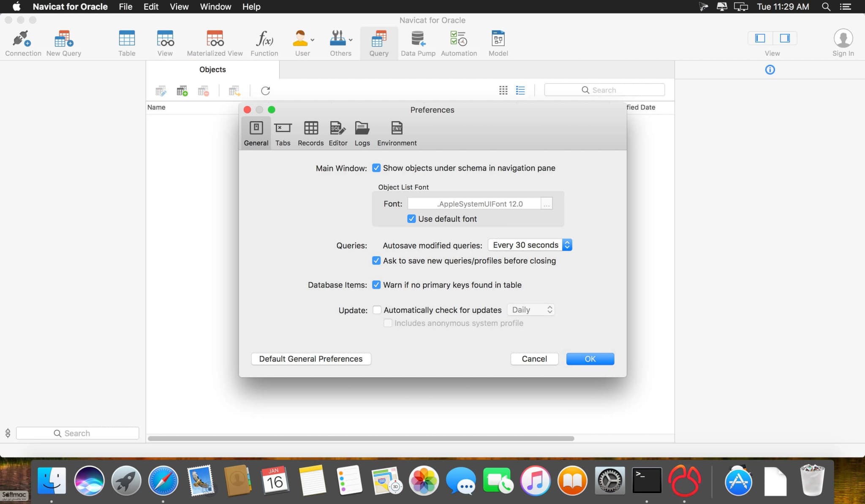This screenshot has width=865, height=504.
Task: Open Finder from the Dock
Action: point(52,480)
